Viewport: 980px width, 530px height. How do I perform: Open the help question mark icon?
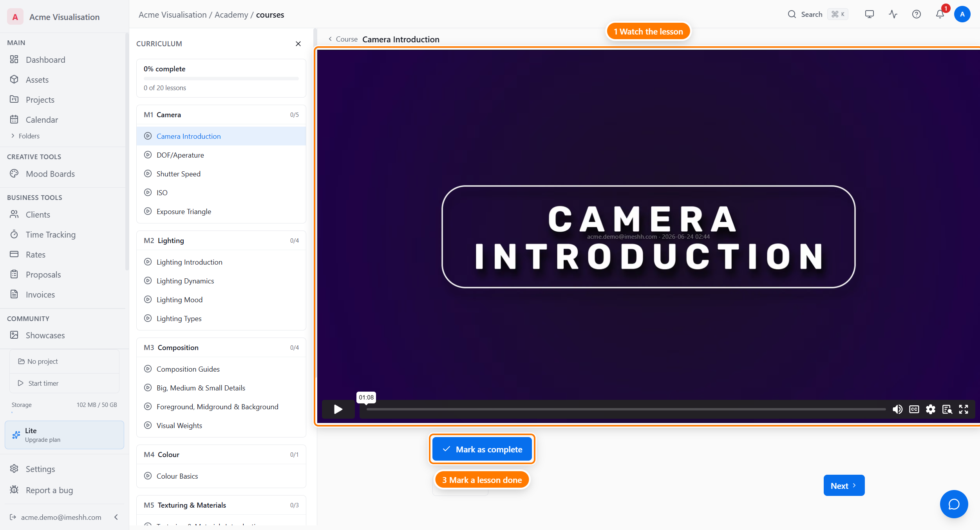917,15
